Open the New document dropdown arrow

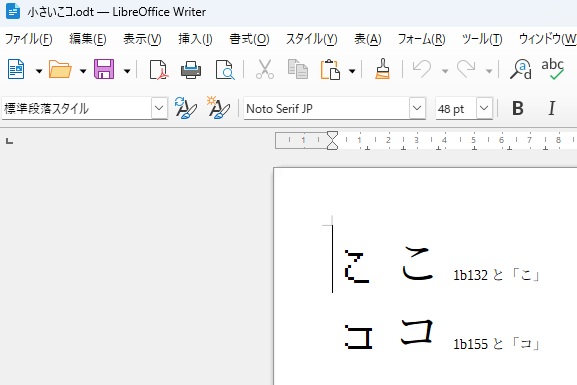pos(39,71)
